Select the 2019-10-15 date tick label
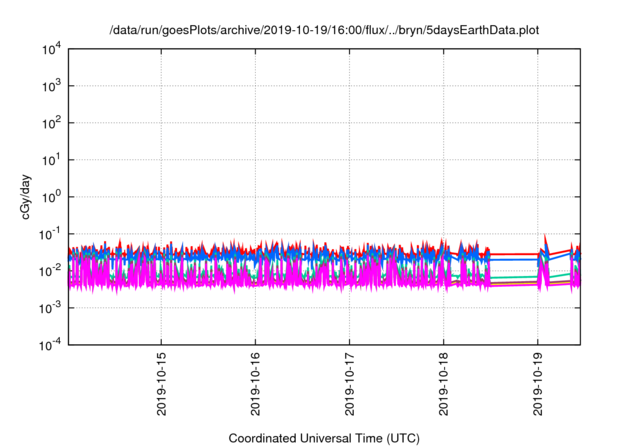 (161, 384)
